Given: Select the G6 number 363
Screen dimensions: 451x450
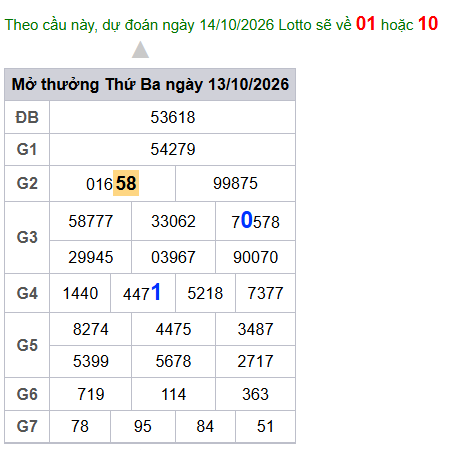Looking at the screenshot, I should coord(255,394).
